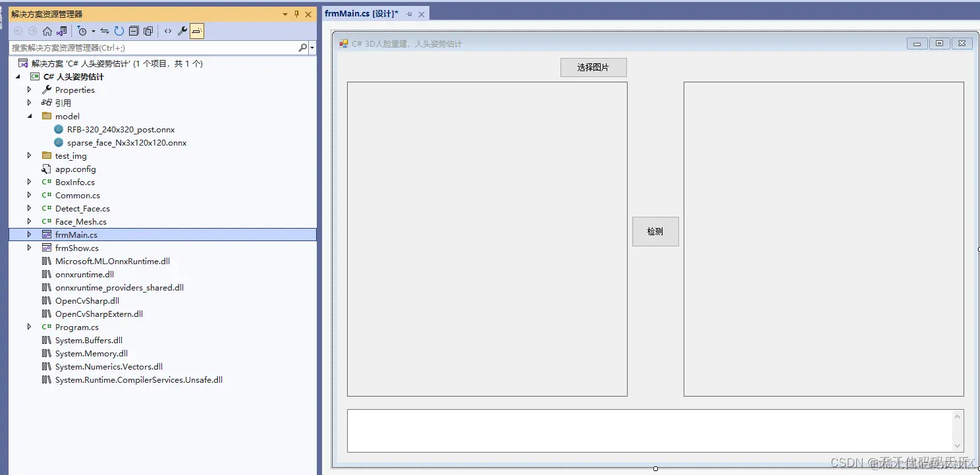980x475 pixels.
Task: Select sparse_face_Nx3x120x120.onnx file
Action: point(126,143)
